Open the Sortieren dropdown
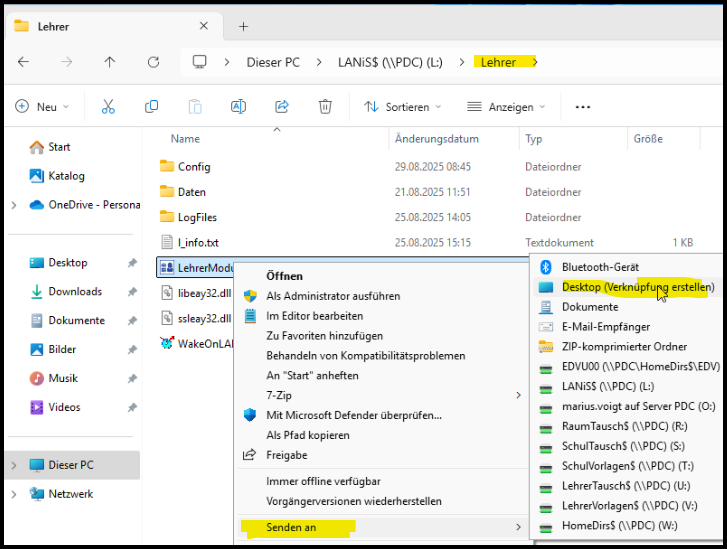The width and height of the screenshot is (727, 549). tap(398, 107)
